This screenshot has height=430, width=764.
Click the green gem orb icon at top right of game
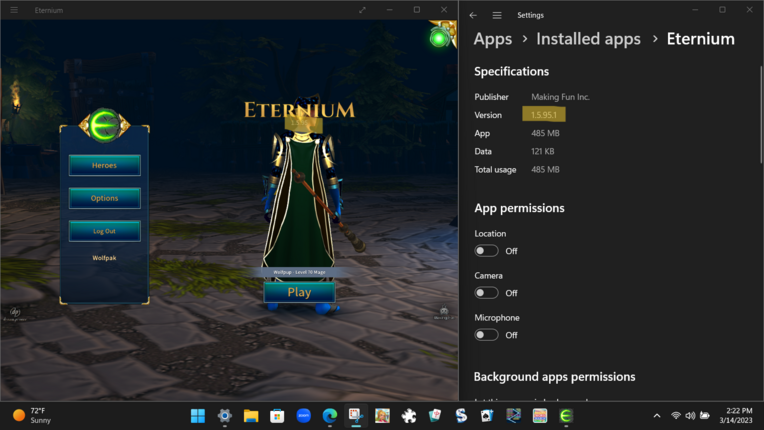[x=439, y=38]
